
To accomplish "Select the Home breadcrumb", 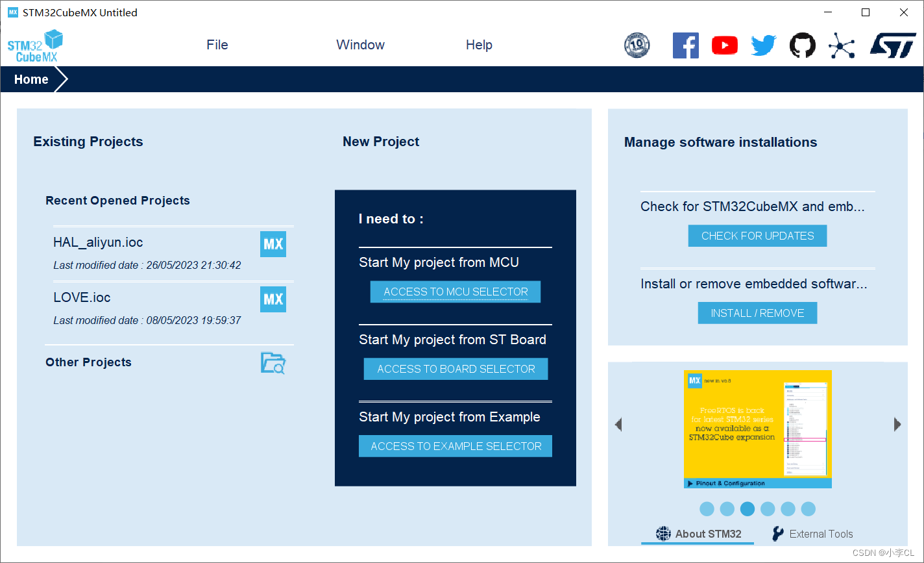I will [x=31, y=79].
